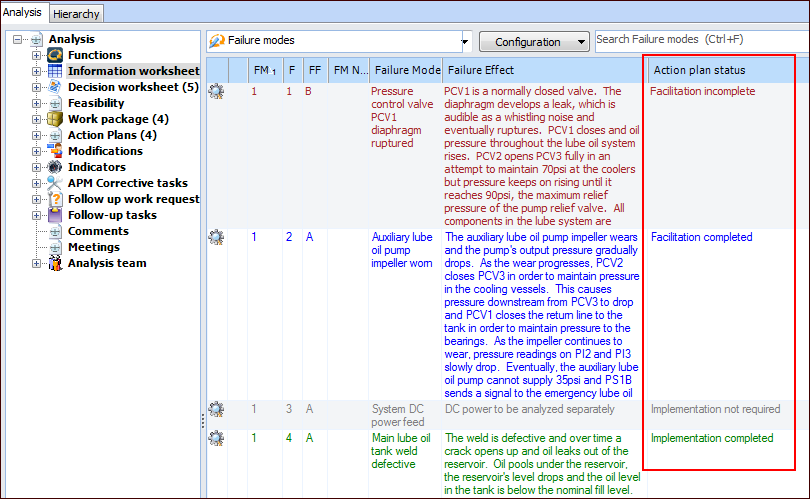Click the Modifications icon
810x499 pixels.
pyautogui.click(x=55, y=151)
